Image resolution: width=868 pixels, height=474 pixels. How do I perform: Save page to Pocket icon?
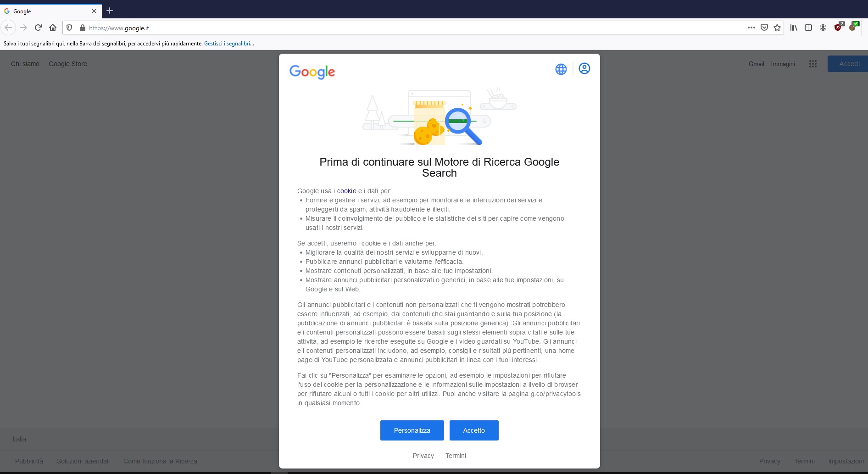click(764, 28)
